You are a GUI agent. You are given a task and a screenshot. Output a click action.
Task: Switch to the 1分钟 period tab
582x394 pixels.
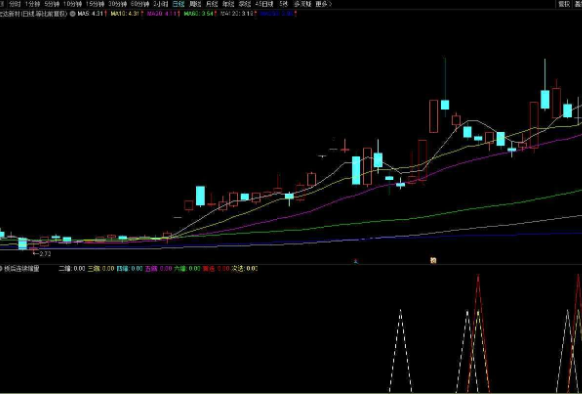click(x=32, y=4)
